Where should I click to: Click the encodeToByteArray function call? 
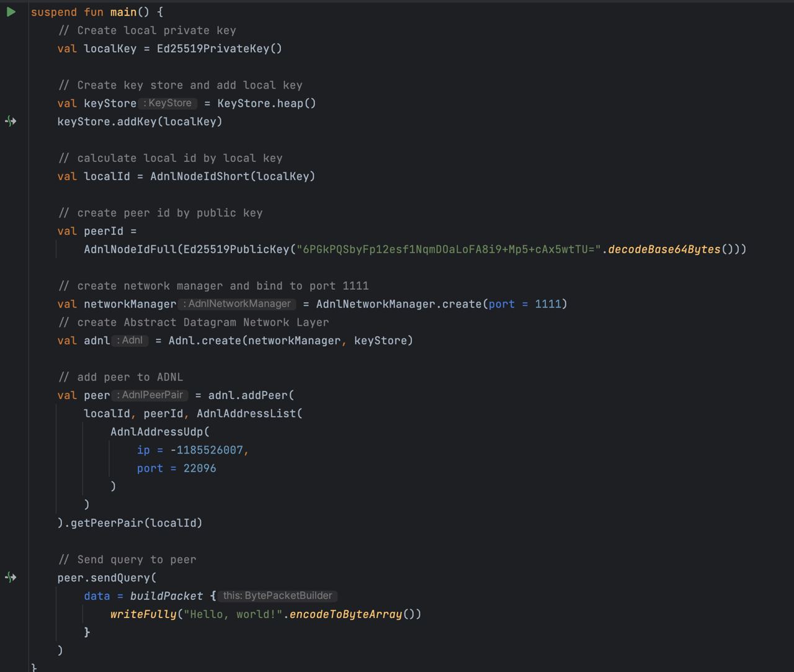point(346,614)
